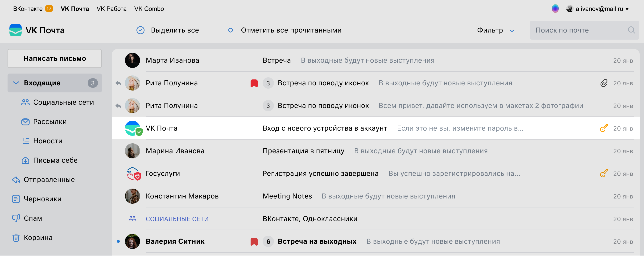The width and height of the screenshot is (644, 256).
Task: Open the VK Combo top menu item
Action: tap(149, 9)
